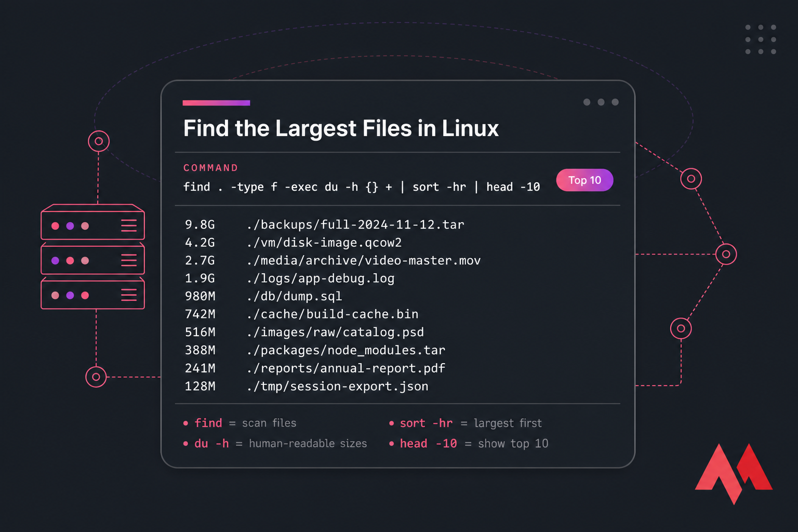Screen dimensions: 798x532
Task: Click the ./backups/full-2024-11-12.tar path
Action: click(x=355, y=224)
